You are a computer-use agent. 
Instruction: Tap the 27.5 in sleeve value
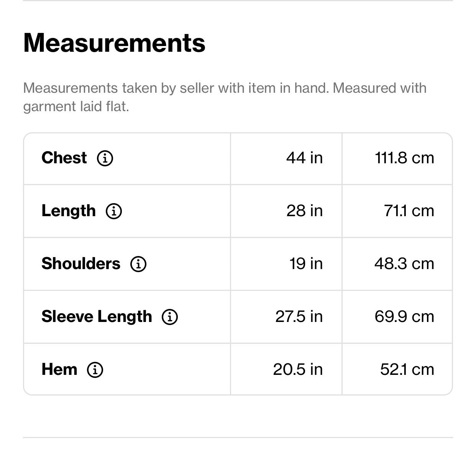click(x=299, y=317)
